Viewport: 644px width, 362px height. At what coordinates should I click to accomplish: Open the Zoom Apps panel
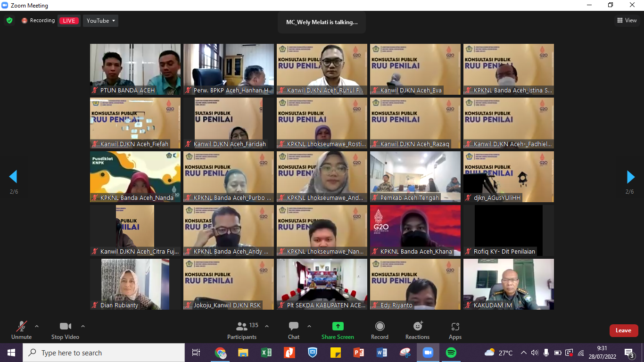click(455, 330)
